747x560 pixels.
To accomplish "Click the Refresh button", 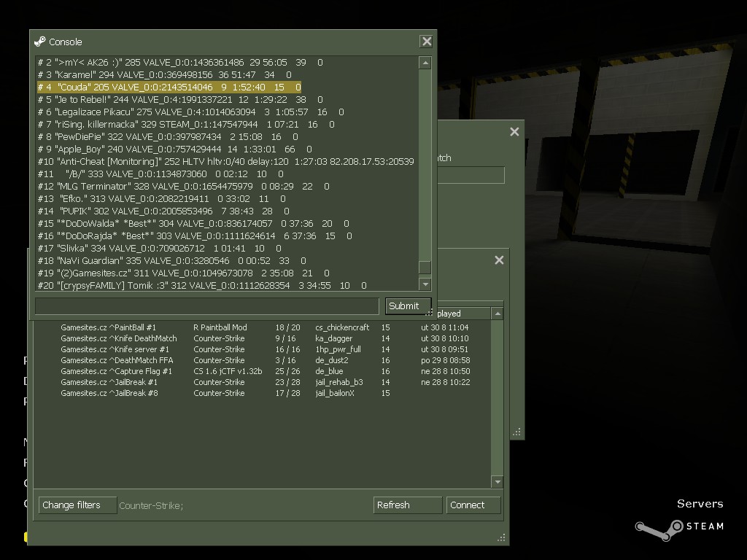I will point(407,505).
